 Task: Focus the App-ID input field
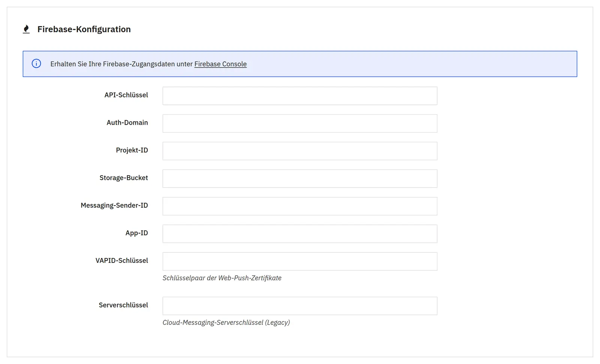(300, 234)
